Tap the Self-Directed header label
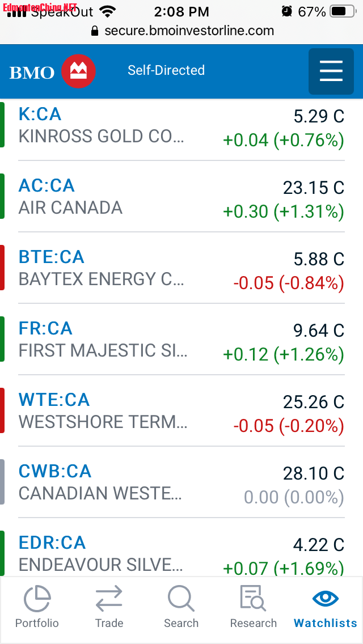The image size is (363, 644). point(166,70)
